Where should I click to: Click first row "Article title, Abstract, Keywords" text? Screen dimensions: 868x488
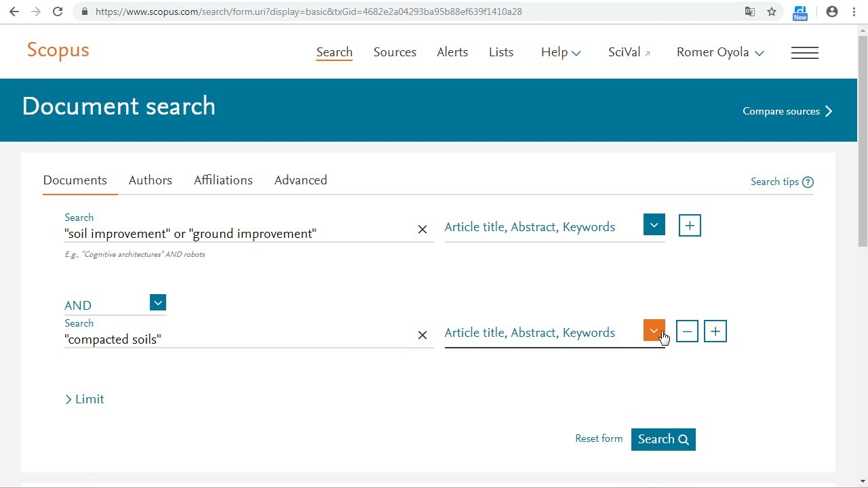[x=530, y=227]
